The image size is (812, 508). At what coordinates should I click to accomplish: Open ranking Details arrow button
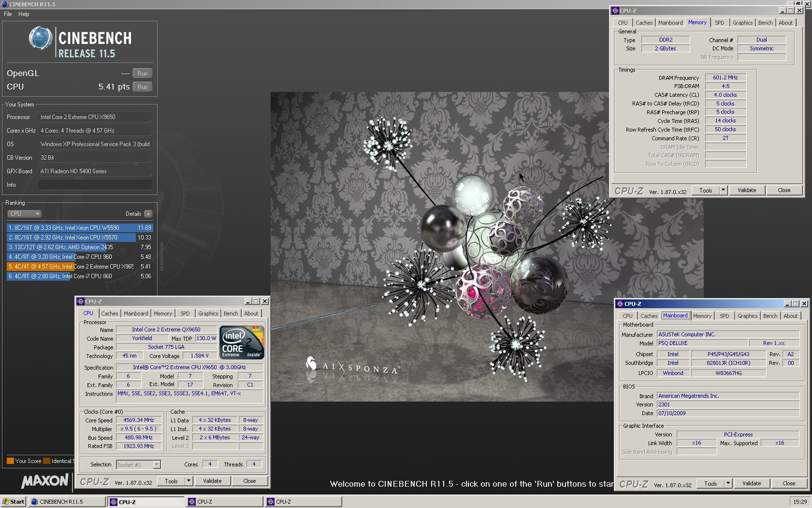click(148, 214)
